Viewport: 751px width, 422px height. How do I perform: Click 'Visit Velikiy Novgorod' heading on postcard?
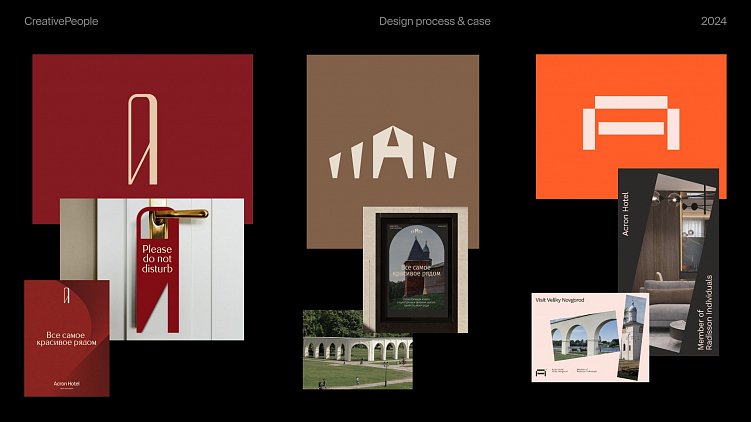(x=559, y=300)
